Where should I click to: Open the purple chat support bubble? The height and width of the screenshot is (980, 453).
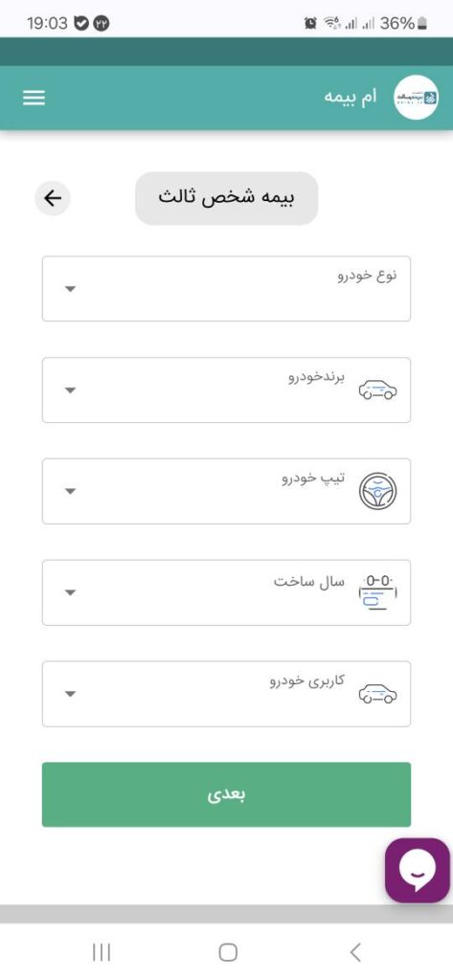pyautogui.click(x=418, y=870)
